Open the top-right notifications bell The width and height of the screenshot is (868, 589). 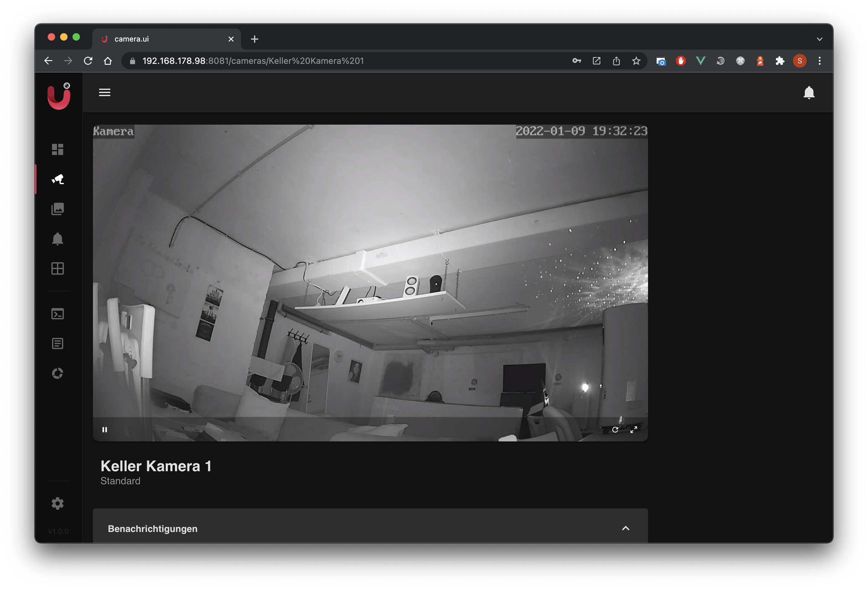809,92
